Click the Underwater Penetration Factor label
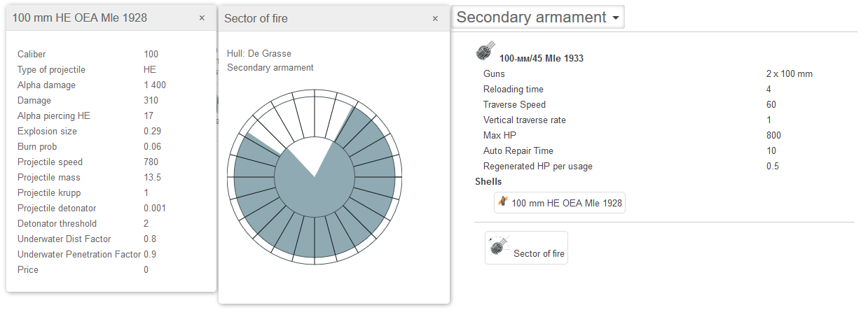Viewport: 868px width, 324px height. coord(77,255)
